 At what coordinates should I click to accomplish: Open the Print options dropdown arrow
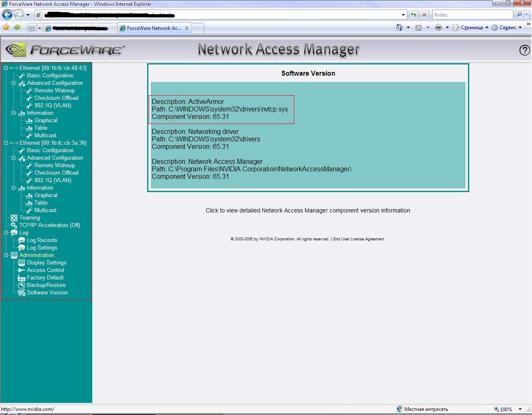click(447, 27)
